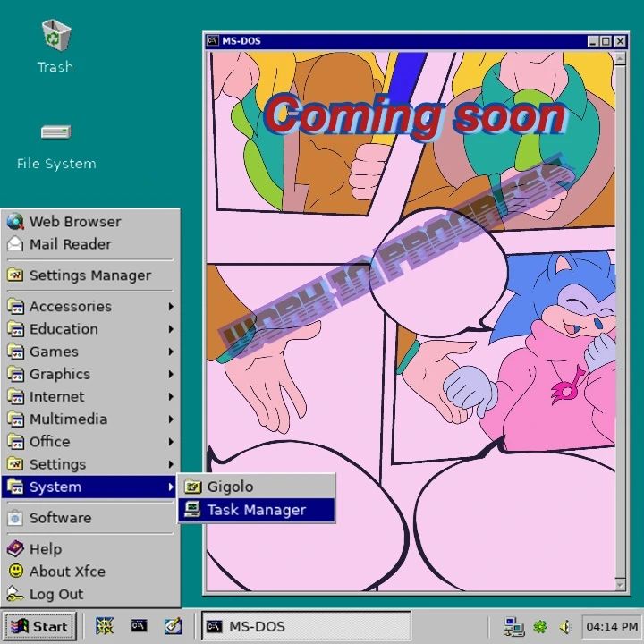Image resolution: width=644 pixels, height=644 pixels.
Task: Click the green clover tray icon
Action: click(x=540, y=626)
